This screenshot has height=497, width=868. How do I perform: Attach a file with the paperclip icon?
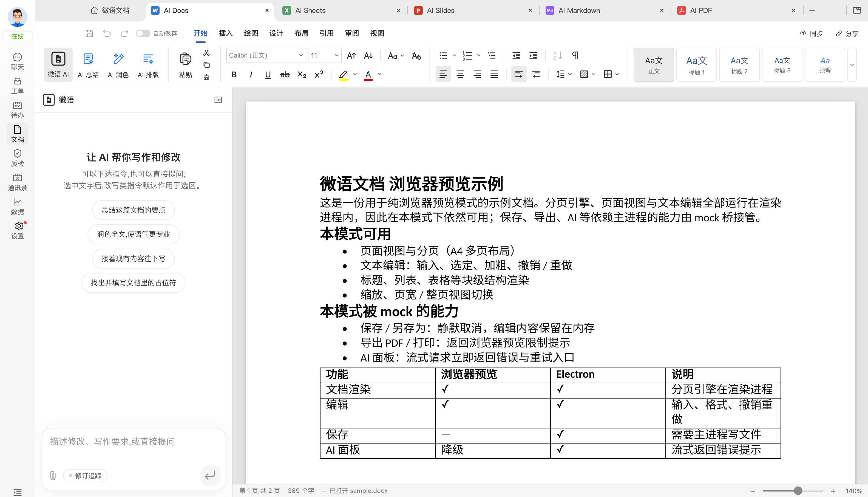click(x=53, y=476)
